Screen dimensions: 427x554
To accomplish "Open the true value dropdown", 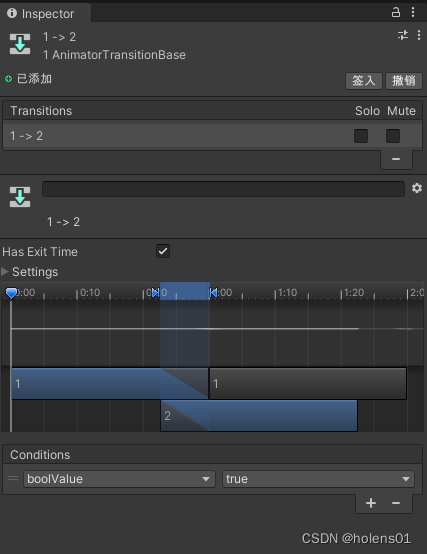I will point(318,479).
